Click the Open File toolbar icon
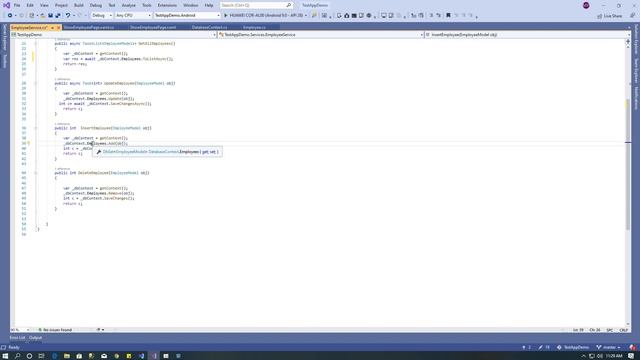The height and width of the screenshot is (360, 640). click(42, 16)
